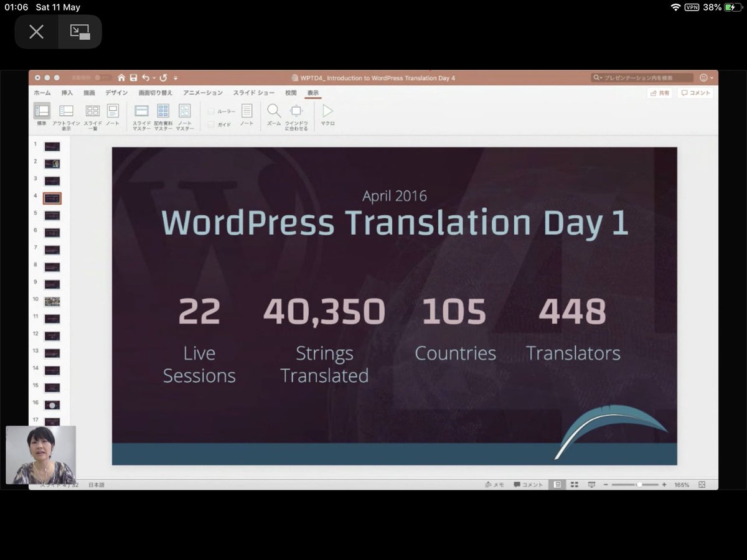Open the search magnifier options dropdown
Image resolution: width=747 pixels, height=560 pixels.
click(x=598, y=78)
